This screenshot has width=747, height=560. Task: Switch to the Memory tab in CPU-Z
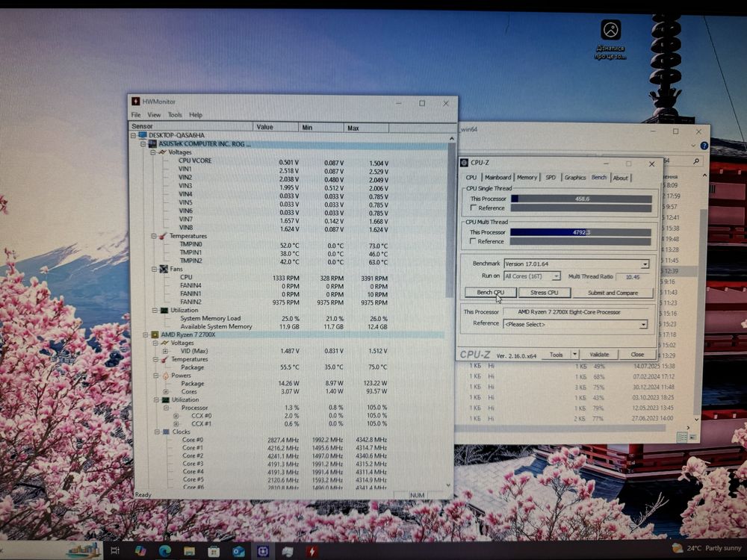click(527, 178)
